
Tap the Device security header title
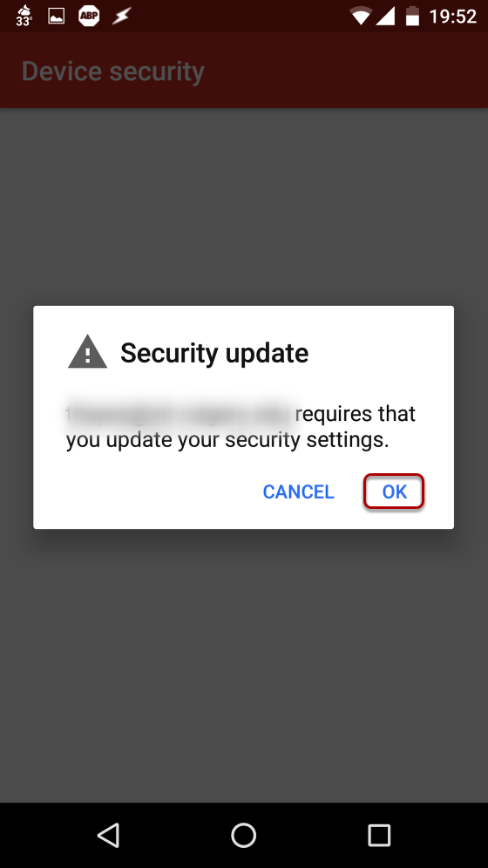(113, 71)
